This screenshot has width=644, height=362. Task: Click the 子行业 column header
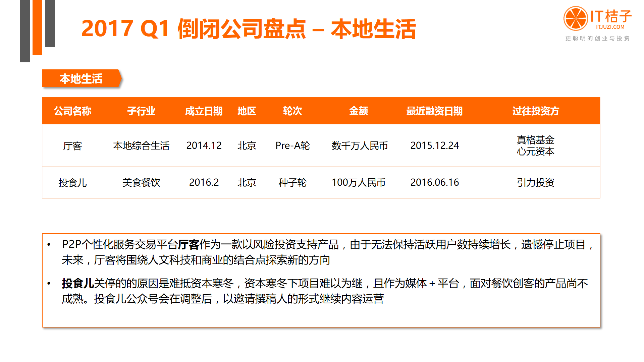(x=141, y=111)
